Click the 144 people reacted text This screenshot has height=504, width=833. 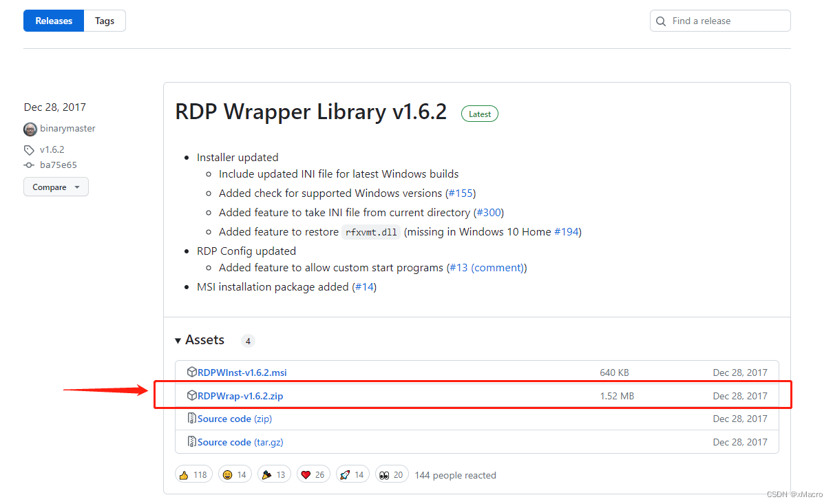[455, 475]
